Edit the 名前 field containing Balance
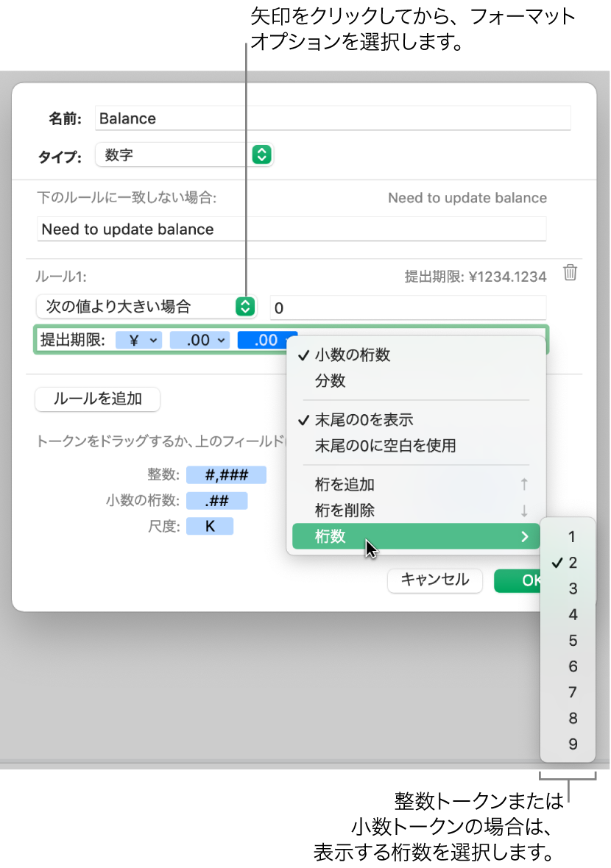The height and width of the screenshot is (868, 611). pos(332,118)
